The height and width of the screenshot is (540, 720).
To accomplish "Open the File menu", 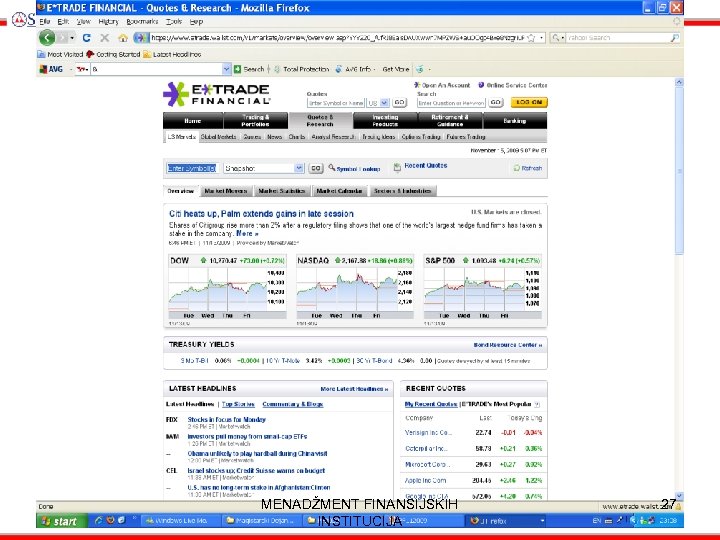I will (x=45, y=22).
